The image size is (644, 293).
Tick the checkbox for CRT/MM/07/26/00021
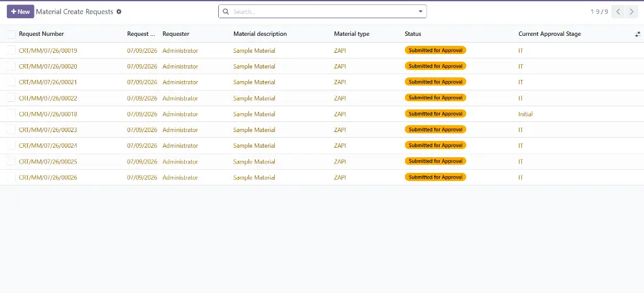coord(11,82)
